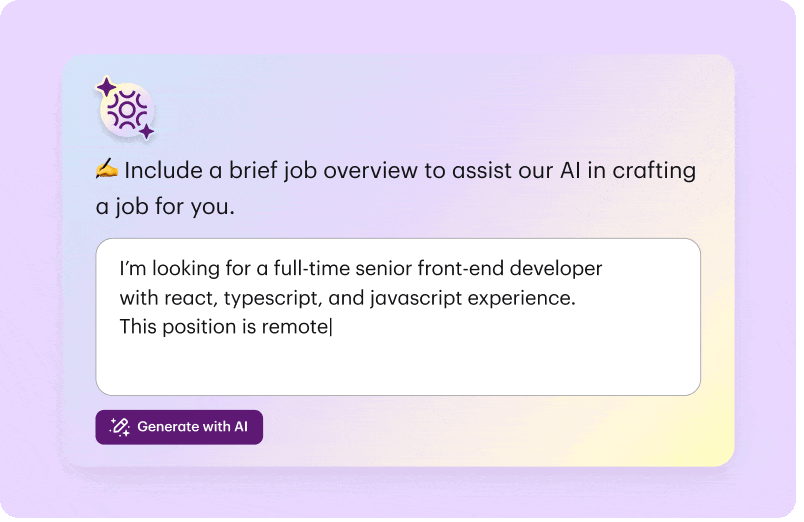Image resolution: width=804 pixels, height=522 pixels.
Task: Click the "Generate with AI" label text
Action: (x=192, y=427)
